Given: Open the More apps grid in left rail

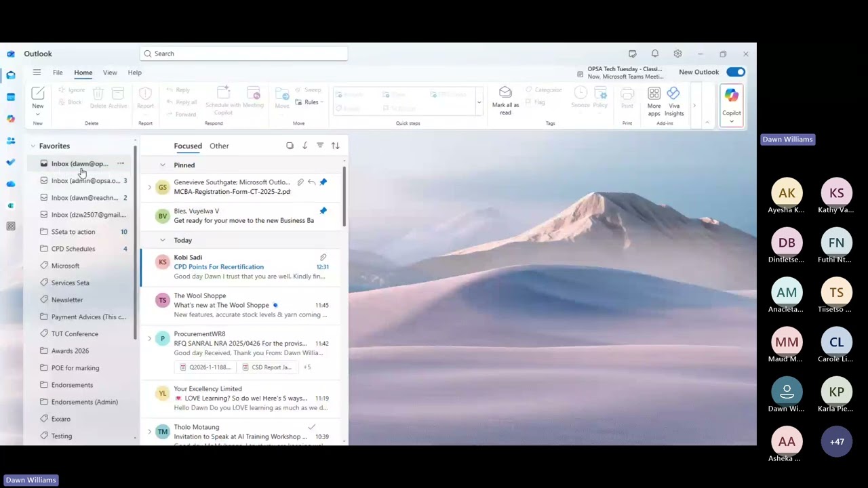Looking at the screenshot, I should [11, 226].
